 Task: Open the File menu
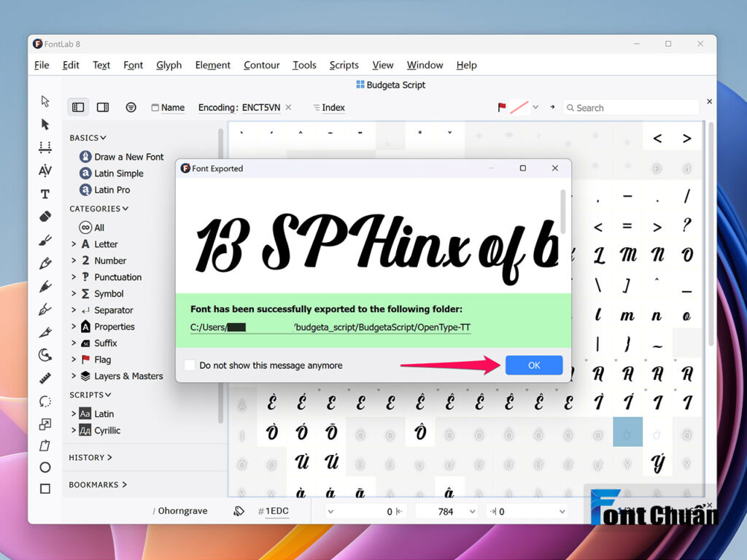42,65
